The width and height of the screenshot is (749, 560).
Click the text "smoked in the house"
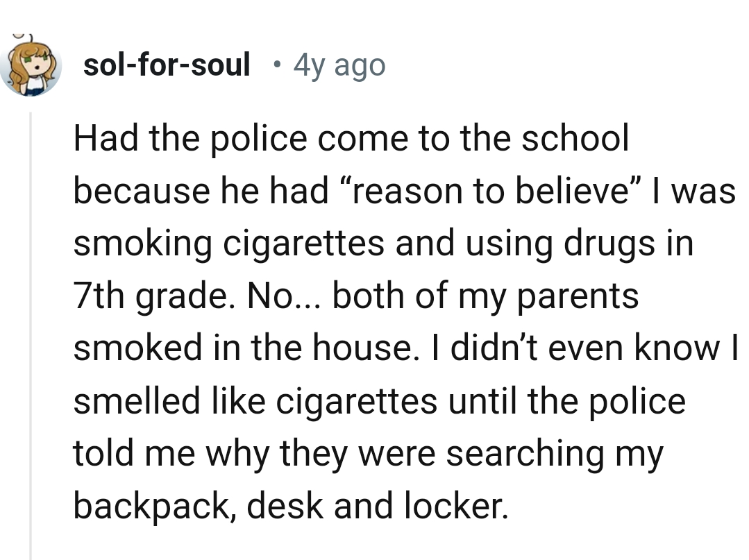point(247,348)
